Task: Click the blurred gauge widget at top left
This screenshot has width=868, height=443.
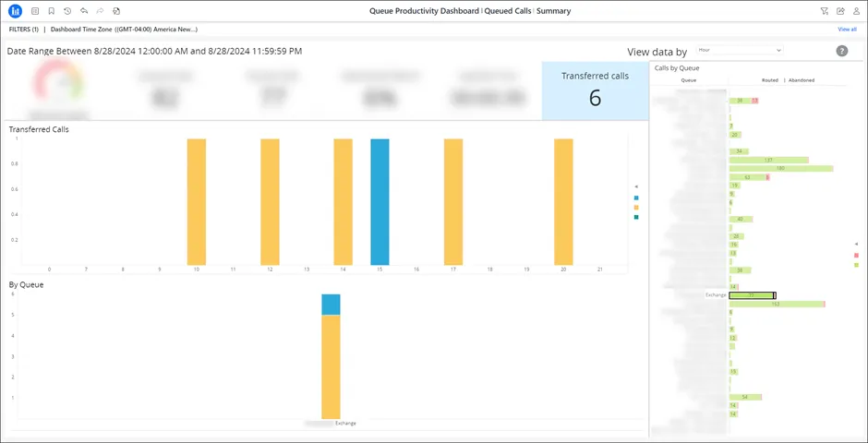Action: (59, 89)
